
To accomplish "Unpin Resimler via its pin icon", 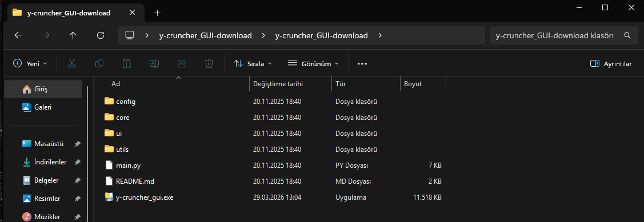I will pos(77,199).
